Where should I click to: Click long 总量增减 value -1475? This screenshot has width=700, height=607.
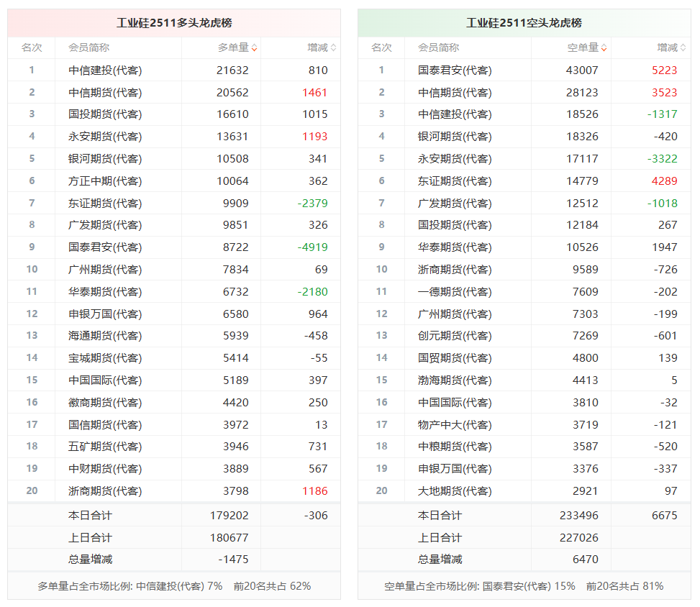point(233,560)
